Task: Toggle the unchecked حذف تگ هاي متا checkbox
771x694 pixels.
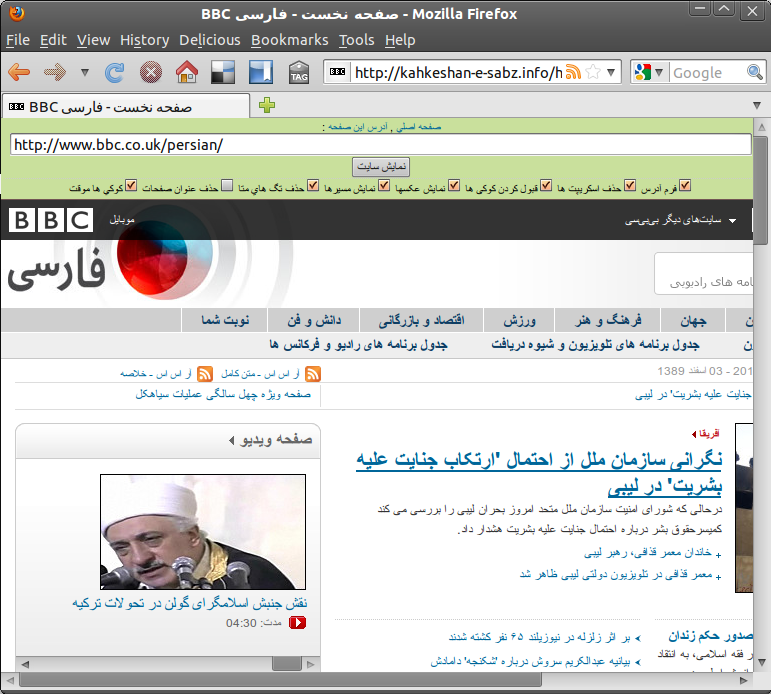Action: (228, 186)
